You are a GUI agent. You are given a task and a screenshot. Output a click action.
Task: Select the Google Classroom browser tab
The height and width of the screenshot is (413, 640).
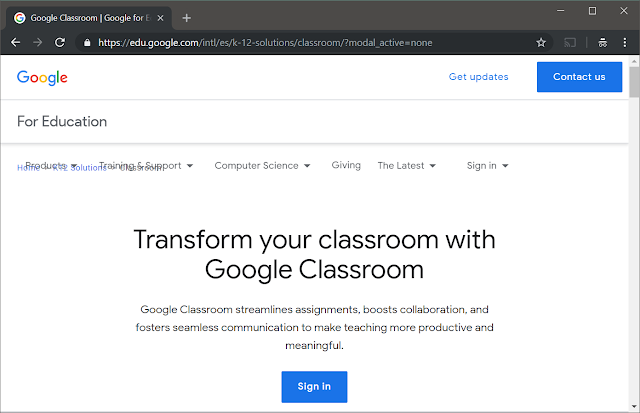89,18
